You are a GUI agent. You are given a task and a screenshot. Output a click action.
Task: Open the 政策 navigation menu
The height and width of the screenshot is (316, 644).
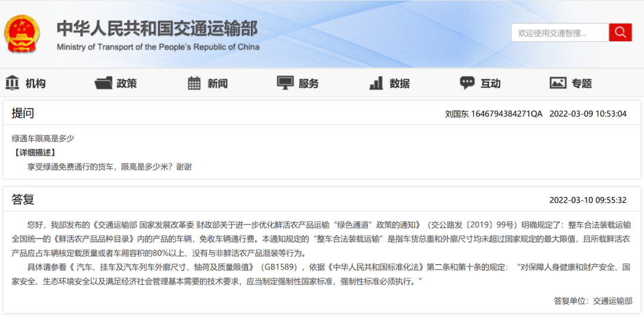click(x=126, y=83)
